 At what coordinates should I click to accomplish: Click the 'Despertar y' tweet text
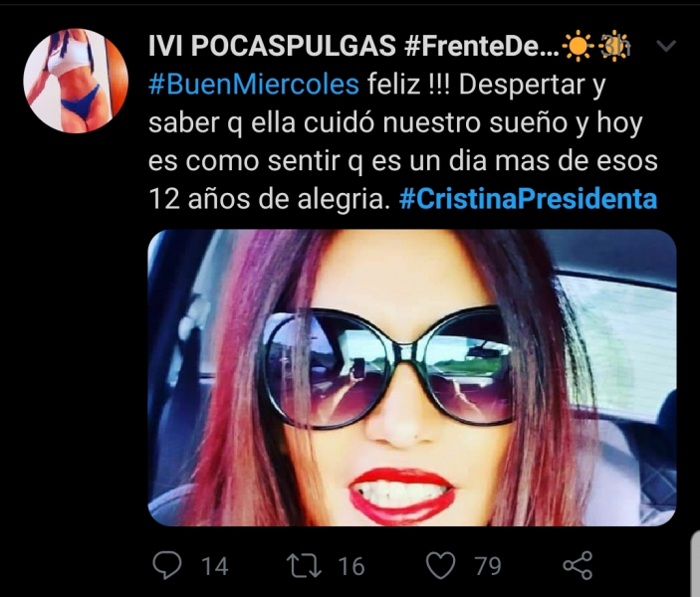coord(532,85)
